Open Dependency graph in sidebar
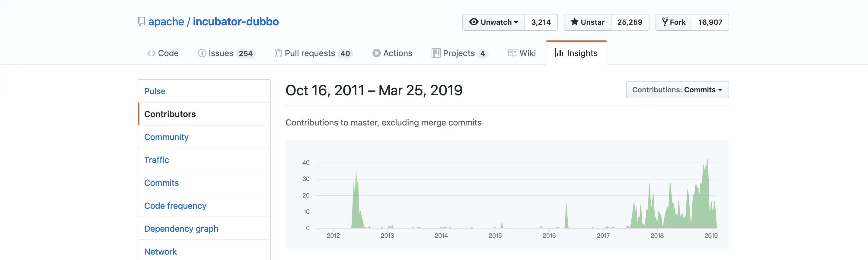The width and height of the screenshot is (868, 260). (x=181, y=229)
